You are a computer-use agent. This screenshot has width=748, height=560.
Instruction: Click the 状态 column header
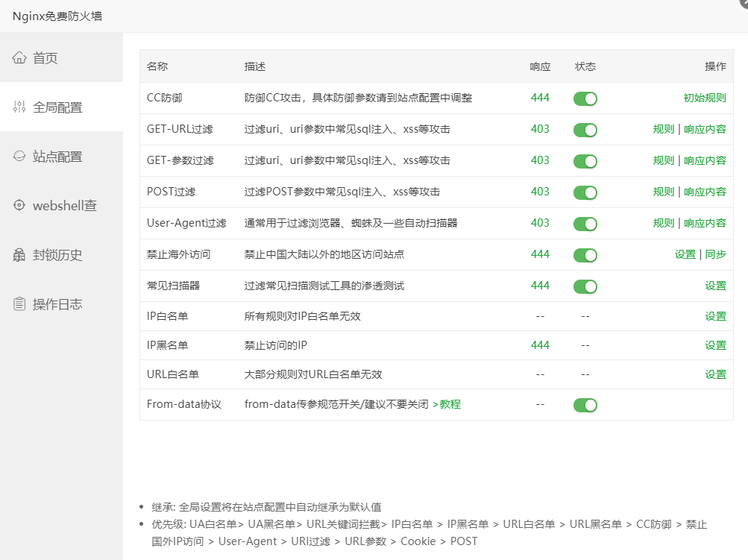[585, 66]
